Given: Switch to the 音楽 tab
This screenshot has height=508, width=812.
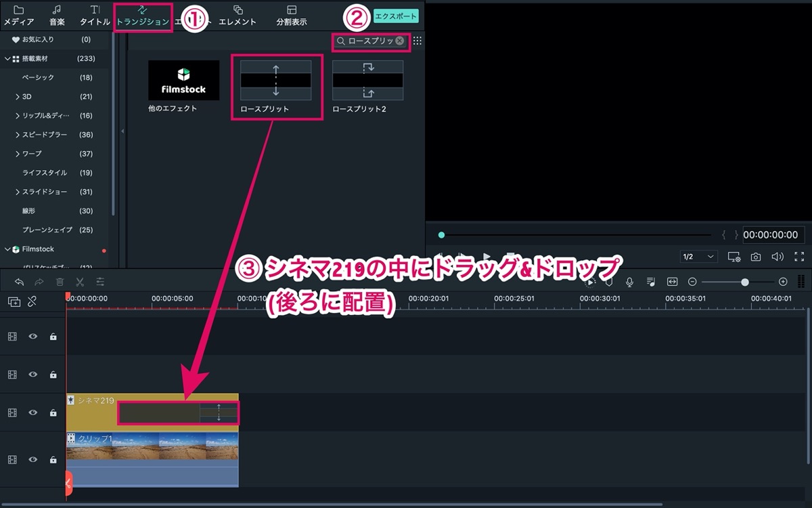Looking at the screenshot, I should 57,16.
